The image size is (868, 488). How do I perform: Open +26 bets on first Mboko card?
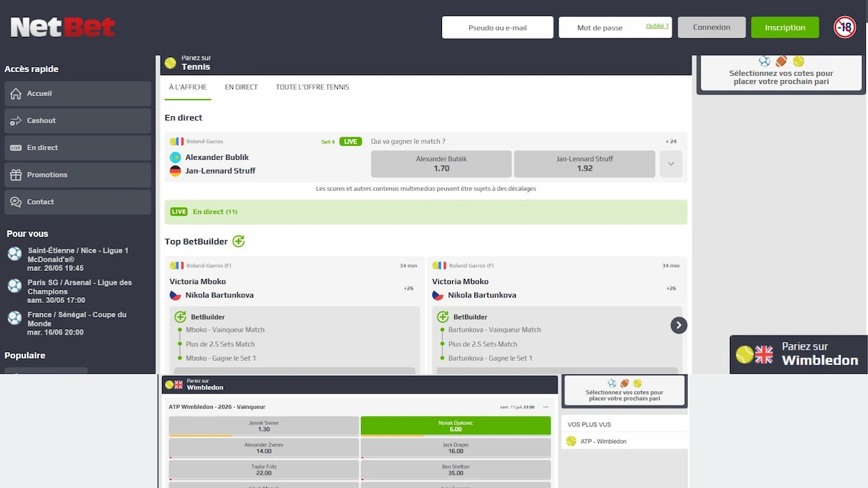pos(409,288)
